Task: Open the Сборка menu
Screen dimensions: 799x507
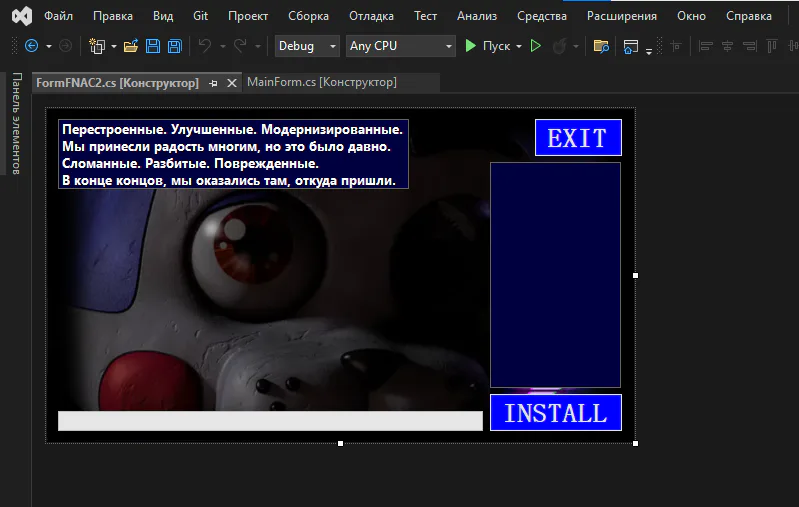Action: click(308, 16)
